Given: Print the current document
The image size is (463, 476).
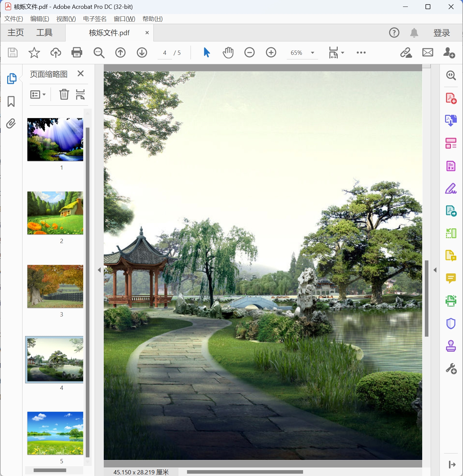Looking at the screenshot, I should (x=77, y=53).
